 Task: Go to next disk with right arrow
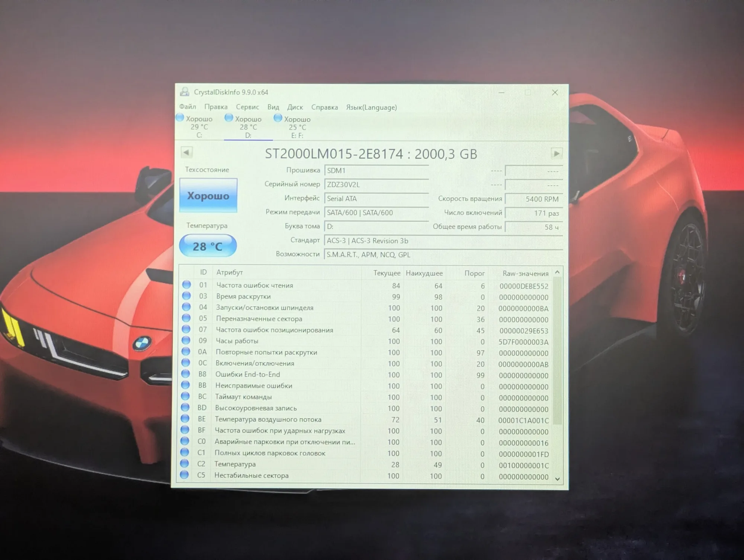557,153
